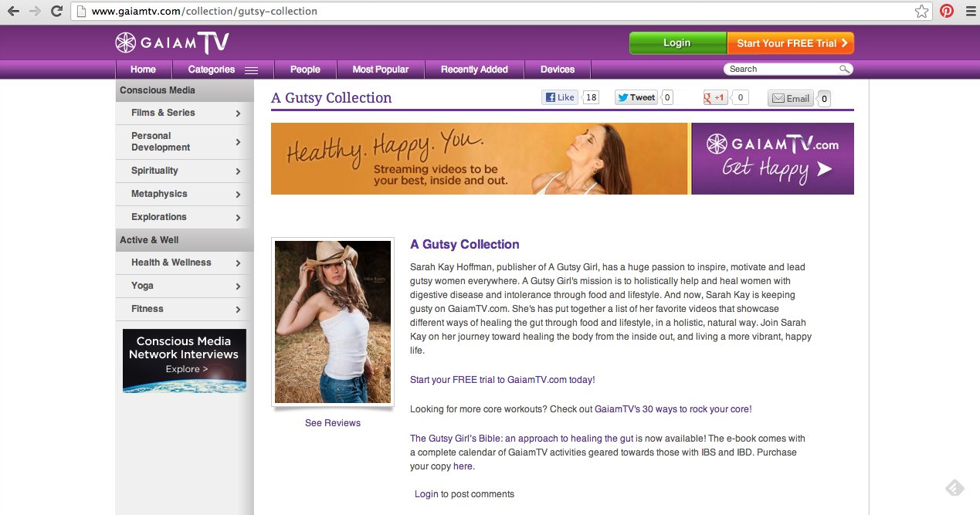Open the browser menu hamburger icon
This screenshot has height=515, width=980.
click(x=970, y=11)
